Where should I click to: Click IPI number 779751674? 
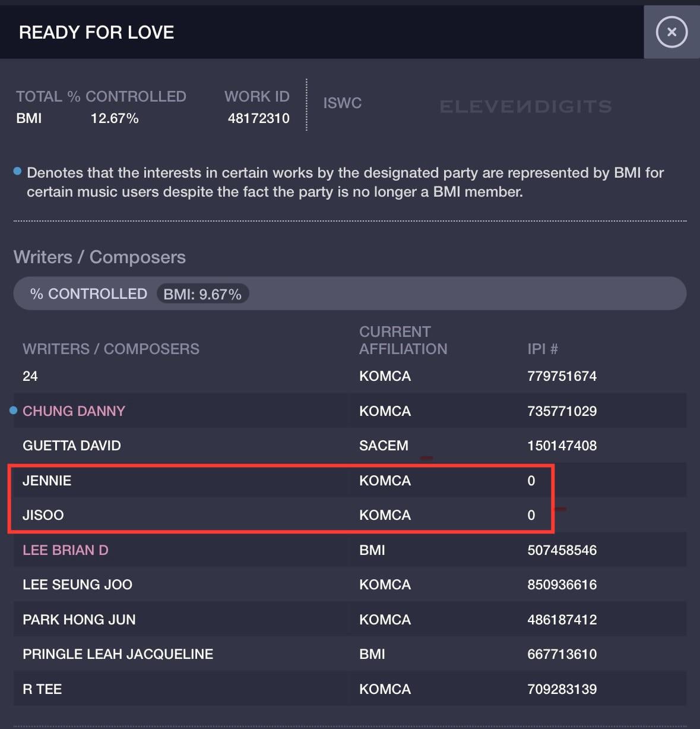[562, 376]
